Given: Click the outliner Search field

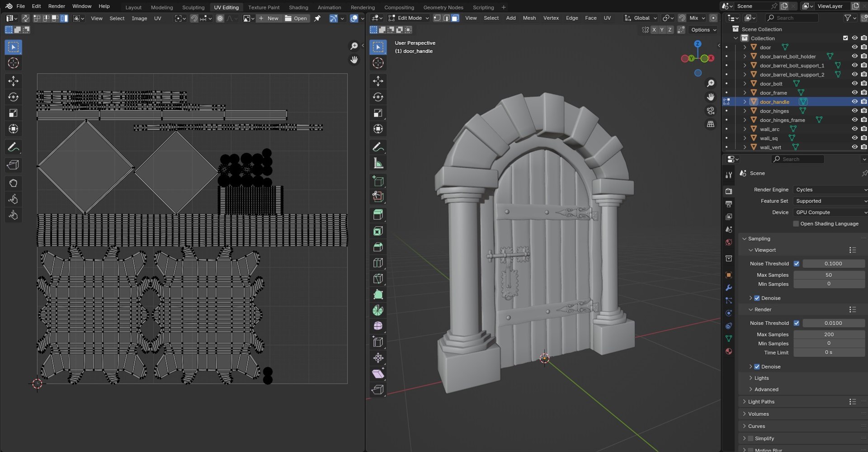Looking at the screenshot, I should tap(792, 18).
